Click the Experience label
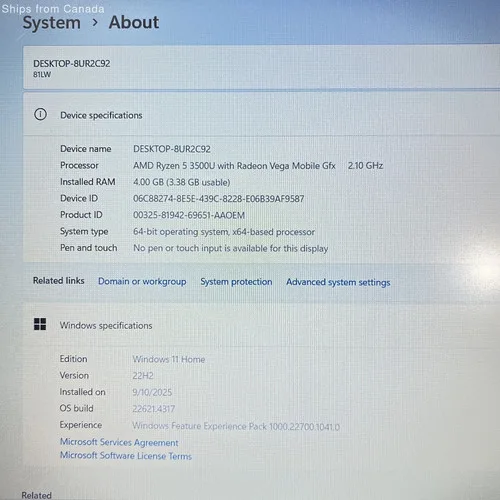This screenshot has height=500, width=500. (81, 425)
